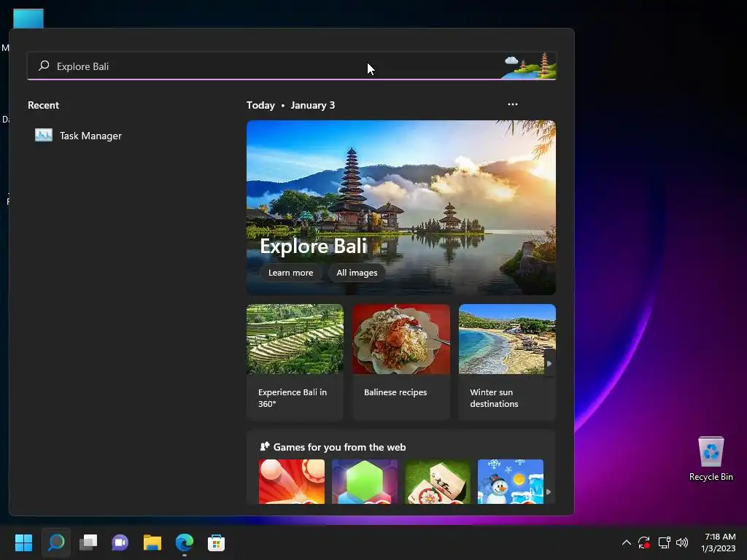Open the three-dots menu beside January 3
The height and width of the screenshot is (560, 747).
[513, 104]
